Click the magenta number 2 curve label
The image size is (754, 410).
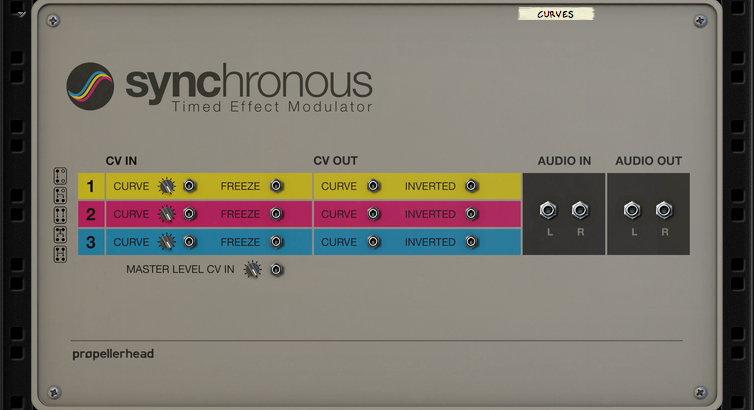[91, 214]
